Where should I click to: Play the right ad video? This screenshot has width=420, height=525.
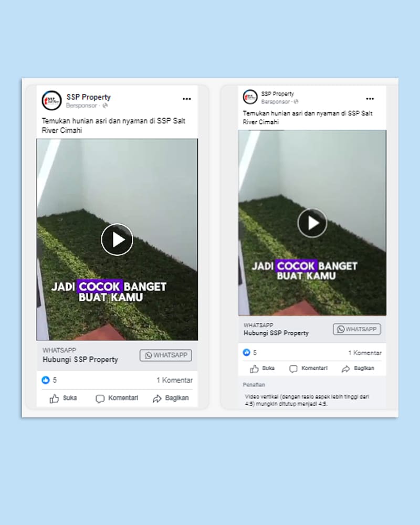[x=312, y=223]
